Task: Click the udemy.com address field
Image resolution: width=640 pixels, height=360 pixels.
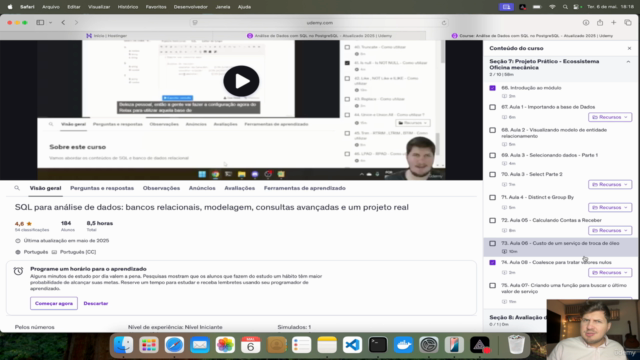Action: pos(320,23)
